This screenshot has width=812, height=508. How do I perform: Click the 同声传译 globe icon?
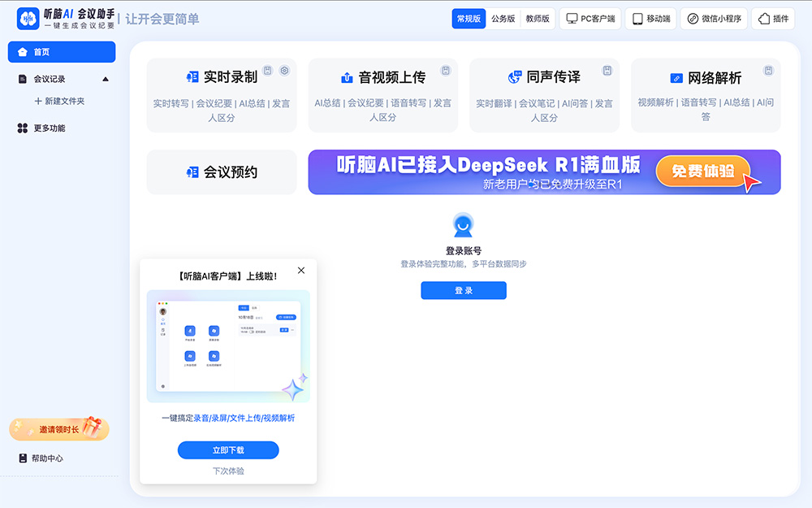coord(515,76)
